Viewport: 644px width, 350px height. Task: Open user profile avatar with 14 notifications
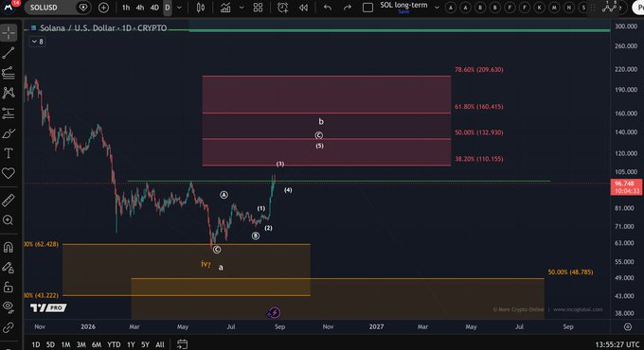9,7
